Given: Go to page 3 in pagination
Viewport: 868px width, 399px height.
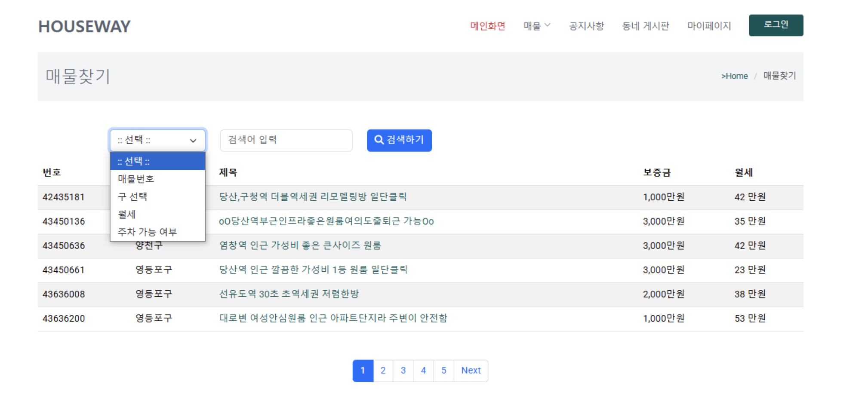Looking at the screenshot, I should [403, 370].
